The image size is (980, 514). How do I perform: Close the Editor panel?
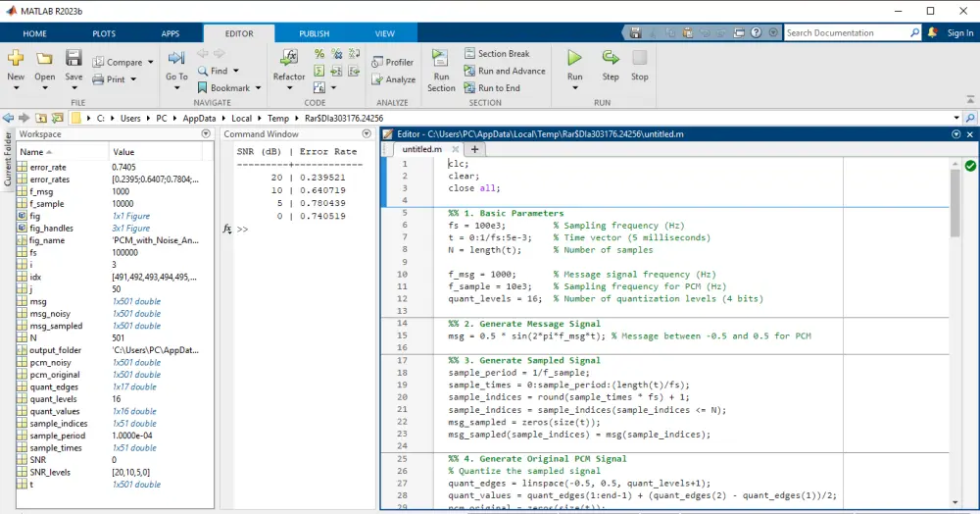pos(970,133)
